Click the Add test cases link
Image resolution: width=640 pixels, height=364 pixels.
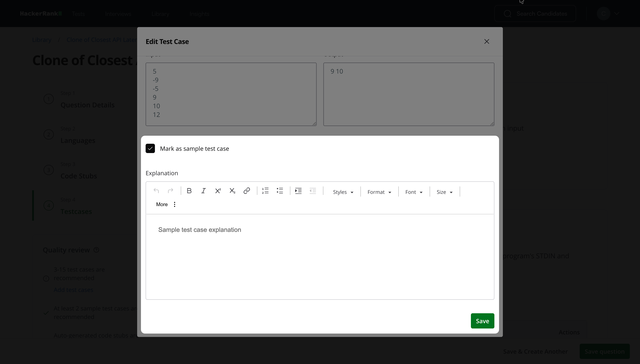click(x=73, y=290)
